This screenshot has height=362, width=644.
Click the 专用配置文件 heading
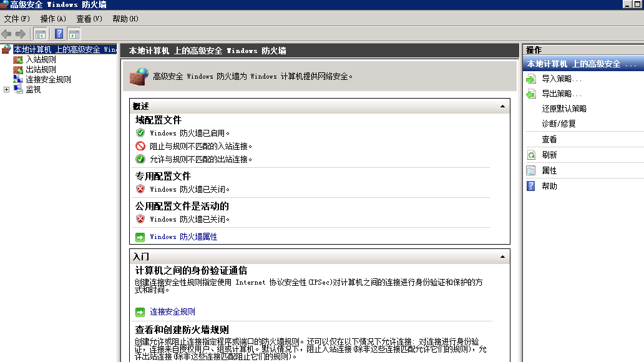click(x=163, y=176)
